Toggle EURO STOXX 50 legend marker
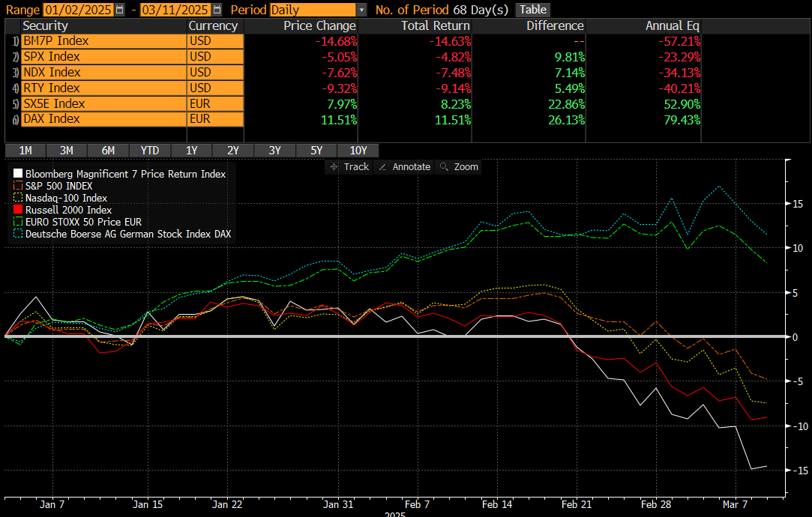The width and height of the screenshot is (812, 517). click(x=18, y=222)
